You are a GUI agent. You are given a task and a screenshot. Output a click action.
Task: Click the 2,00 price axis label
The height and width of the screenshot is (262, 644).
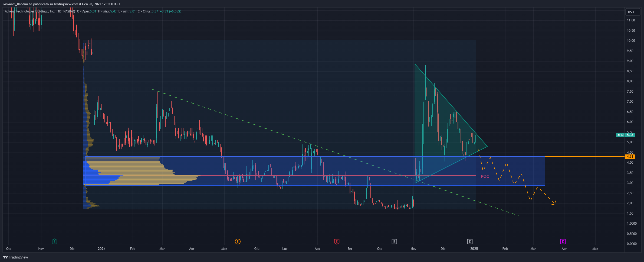(x=630, y=203)
